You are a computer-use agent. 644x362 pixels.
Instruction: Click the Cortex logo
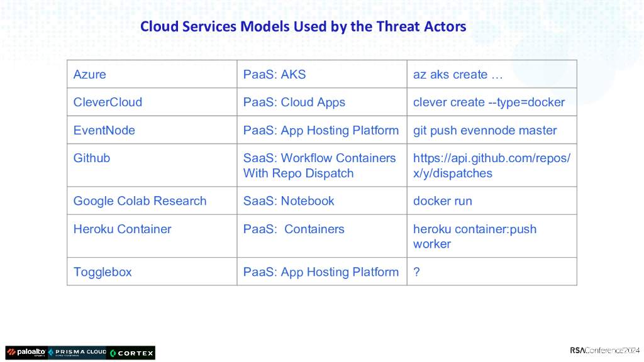tap(131, 353)
